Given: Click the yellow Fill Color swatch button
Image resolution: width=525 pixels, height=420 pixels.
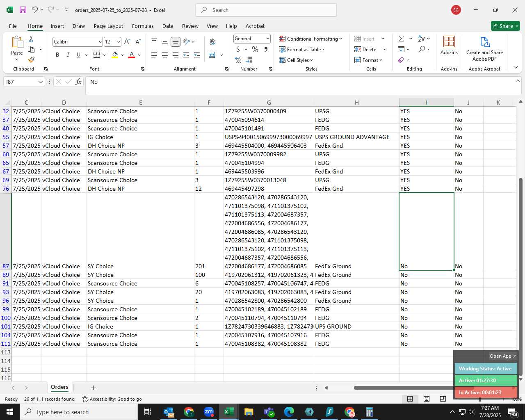Looking at the screenshot, I should point(115,55).
